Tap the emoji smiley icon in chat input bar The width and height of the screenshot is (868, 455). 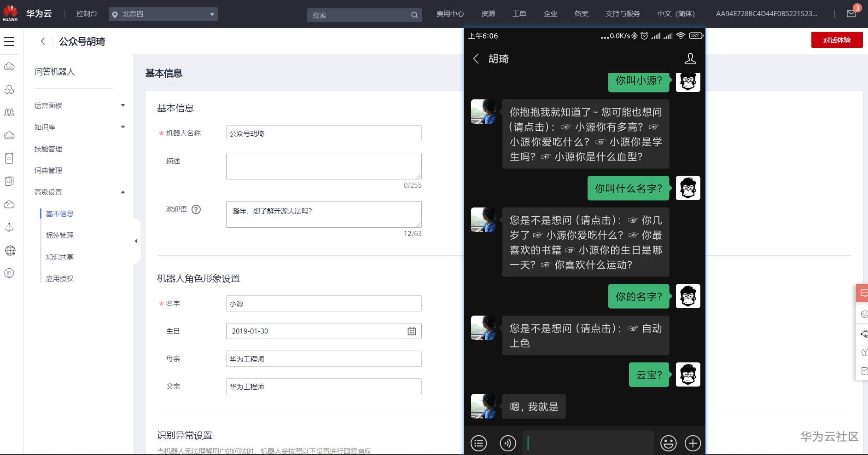click(669, 443)
